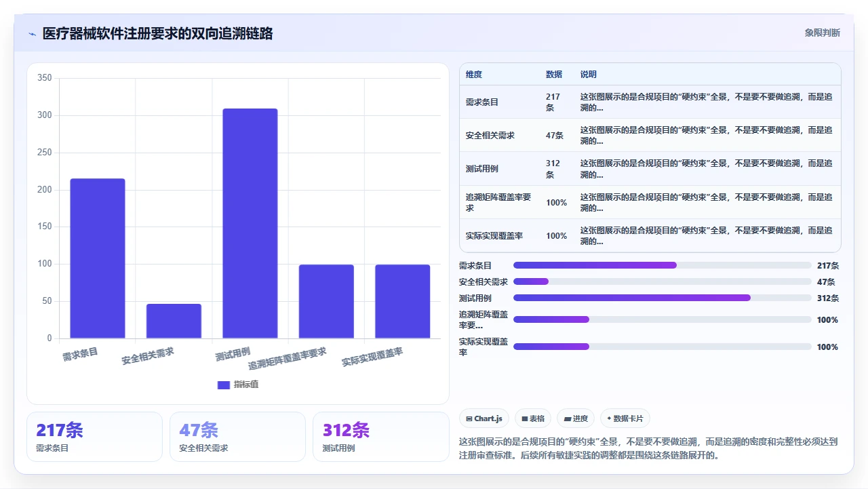Toggle the 指标值 legend swatch
868x489 pixels.
(224, 385)
